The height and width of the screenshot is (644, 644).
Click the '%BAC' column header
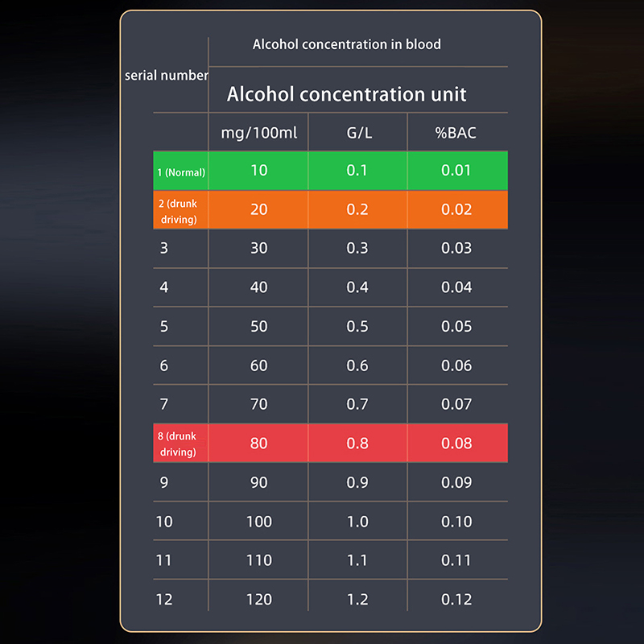pos(456,133)
